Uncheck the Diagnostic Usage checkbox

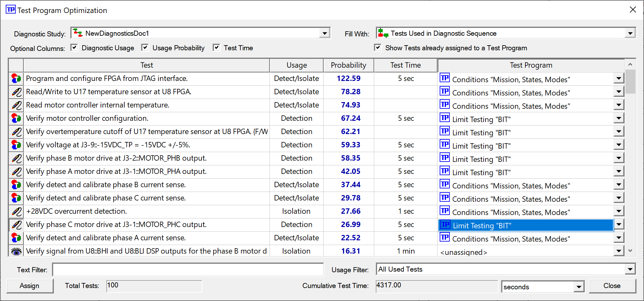[74, 48]
